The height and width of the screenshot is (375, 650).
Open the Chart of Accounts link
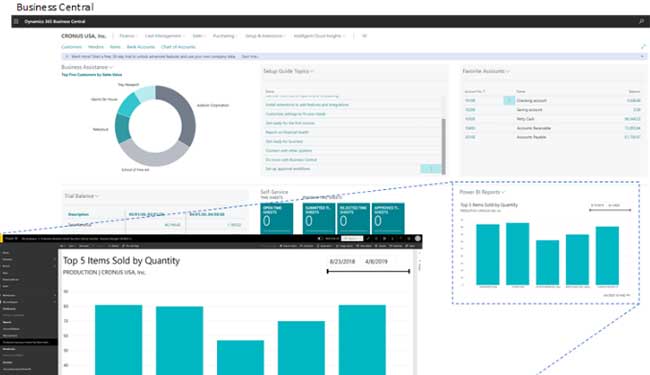(178, 47)
